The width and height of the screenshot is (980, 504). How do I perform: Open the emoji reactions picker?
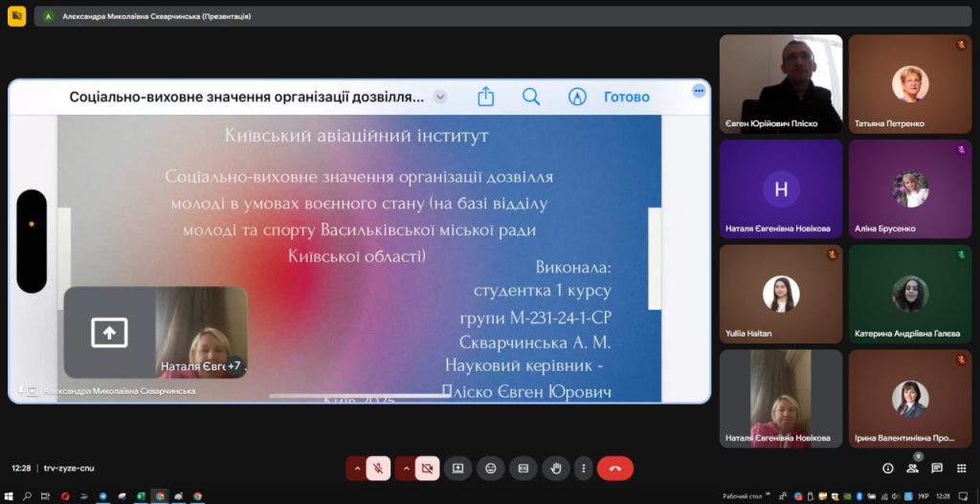(x=490, y=469)
